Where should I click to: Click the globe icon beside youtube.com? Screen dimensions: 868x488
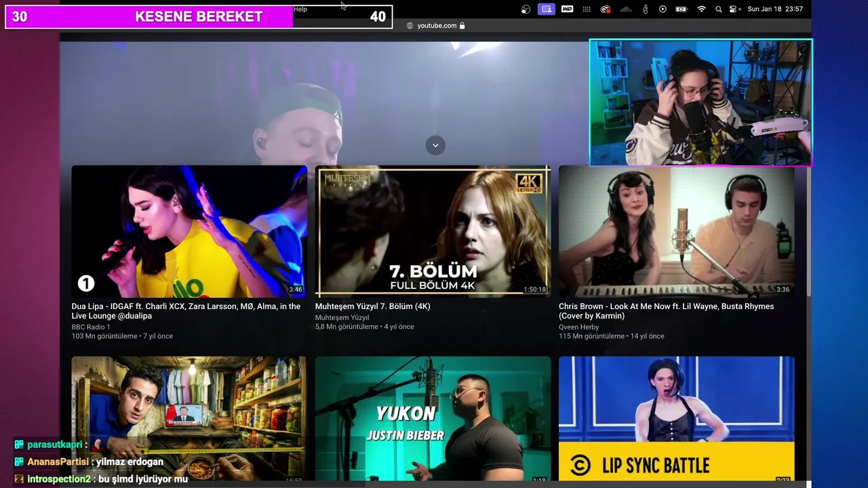[x=410, y=26]
